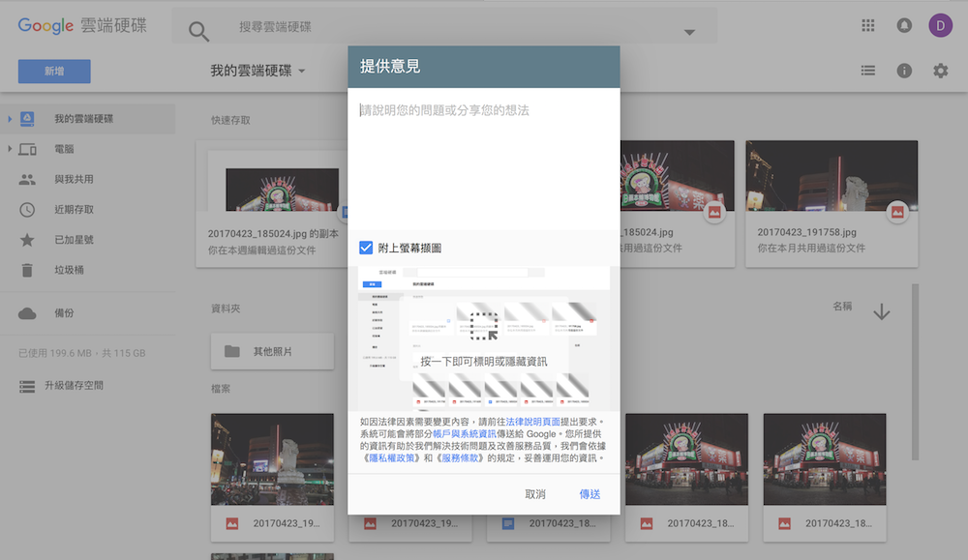Open the notifications bell
Image resolution: width=968 pixels, height=560 pixels.
point(904,25)
